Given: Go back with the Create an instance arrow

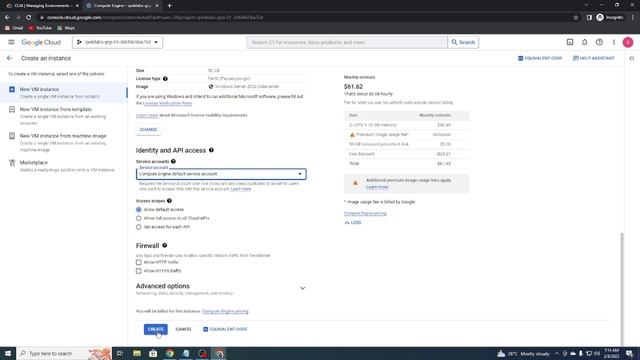Looking at the screenshot, I should click(x=9, y=58).
